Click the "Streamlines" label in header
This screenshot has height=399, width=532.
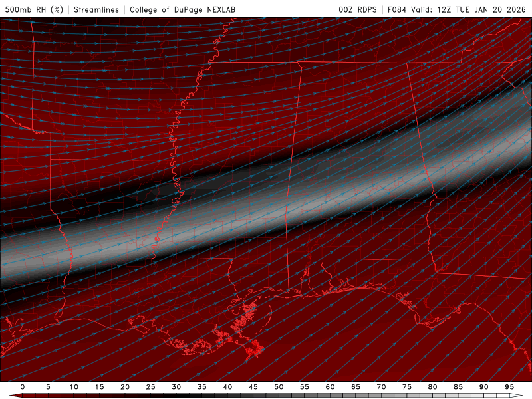(x=96, y=9)
